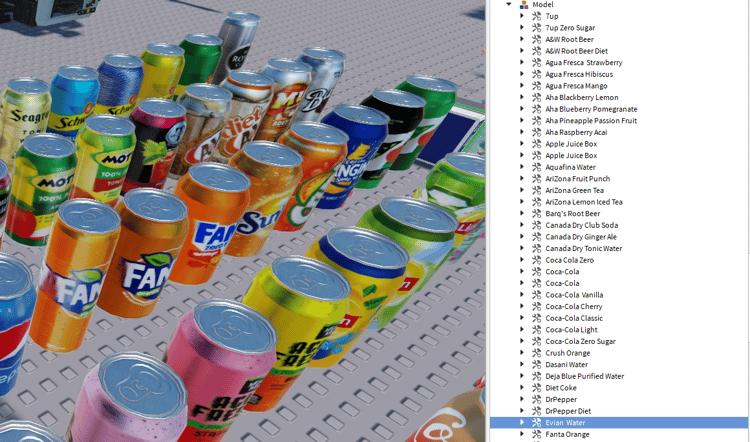Select the 'Model' label in Explorer

pos(543,4)
